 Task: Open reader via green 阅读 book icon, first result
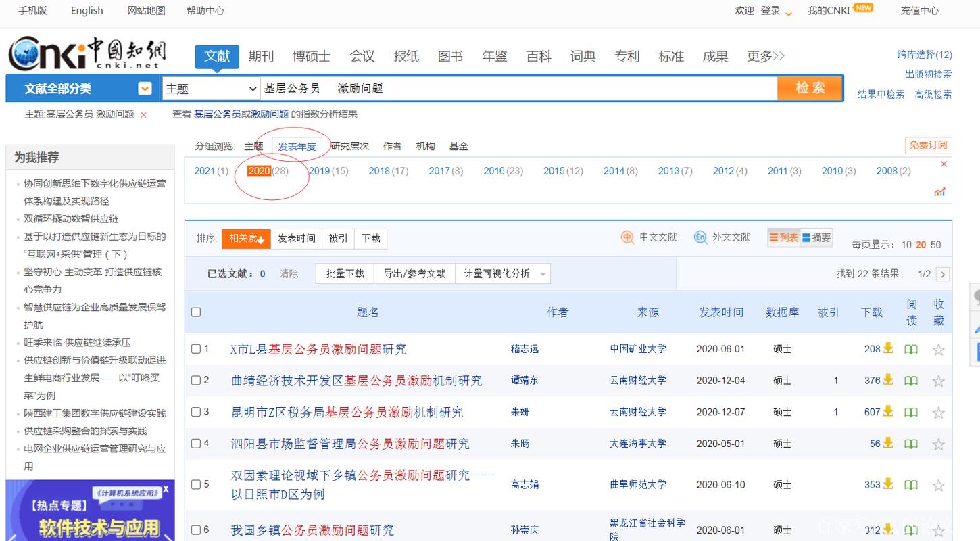tap(910, 349)
